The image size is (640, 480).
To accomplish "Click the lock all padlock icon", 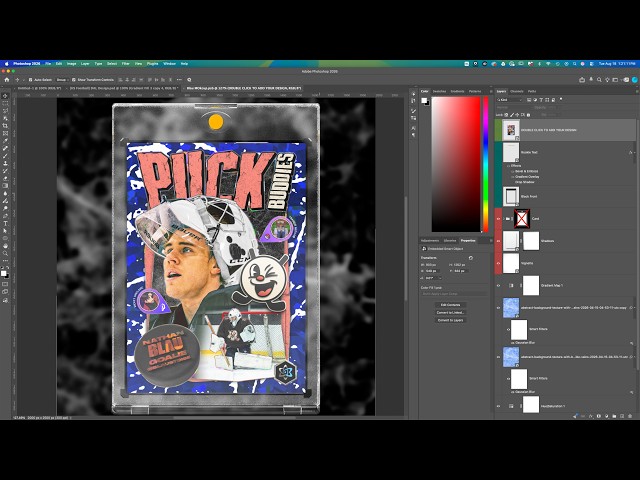I will (x=528, y=115).
